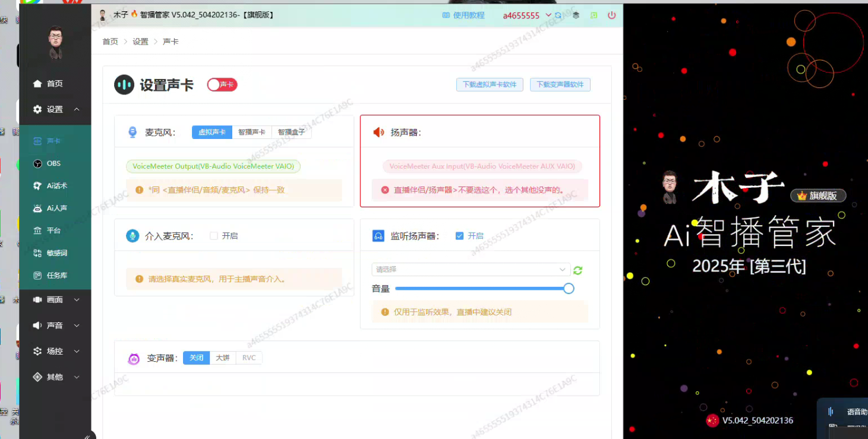Select the 智播盒子 microphone tab
Screen dimensions: 868x439
tap(292, 132)
